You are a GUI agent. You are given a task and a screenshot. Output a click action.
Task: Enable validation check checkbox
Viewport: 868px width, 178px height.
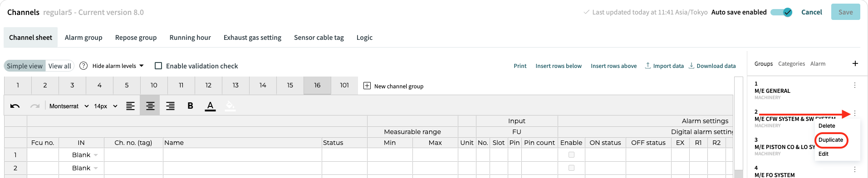[x=158, y=66]
